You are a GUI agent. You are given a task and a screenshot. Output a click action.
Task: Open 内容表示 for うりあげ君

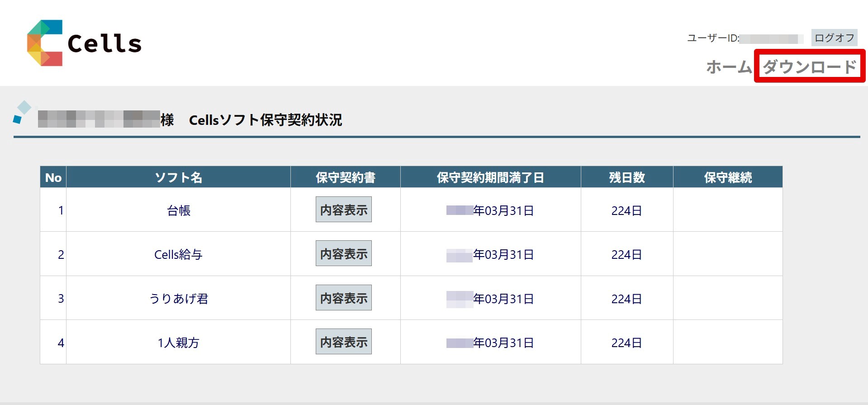(x=343, y=298)
